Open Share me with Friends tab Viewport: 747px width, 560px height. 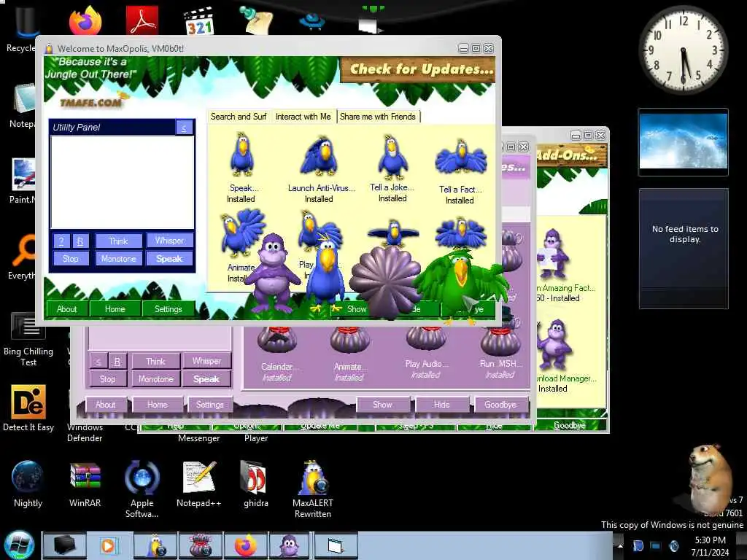[378, 117]
